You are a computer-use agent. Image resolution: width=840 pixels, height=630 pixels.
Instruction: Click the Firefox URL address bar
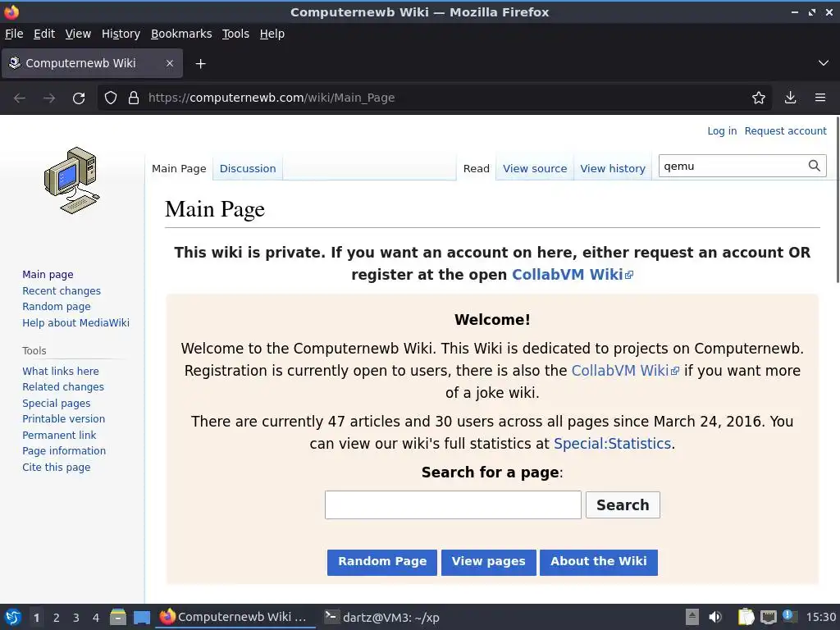(434, 98)
